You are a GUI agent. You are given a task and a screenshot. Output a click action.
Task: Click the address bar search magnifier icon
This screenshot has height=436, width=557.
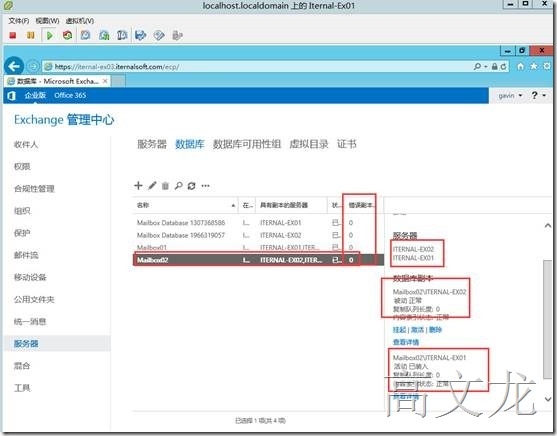[478, 66]
